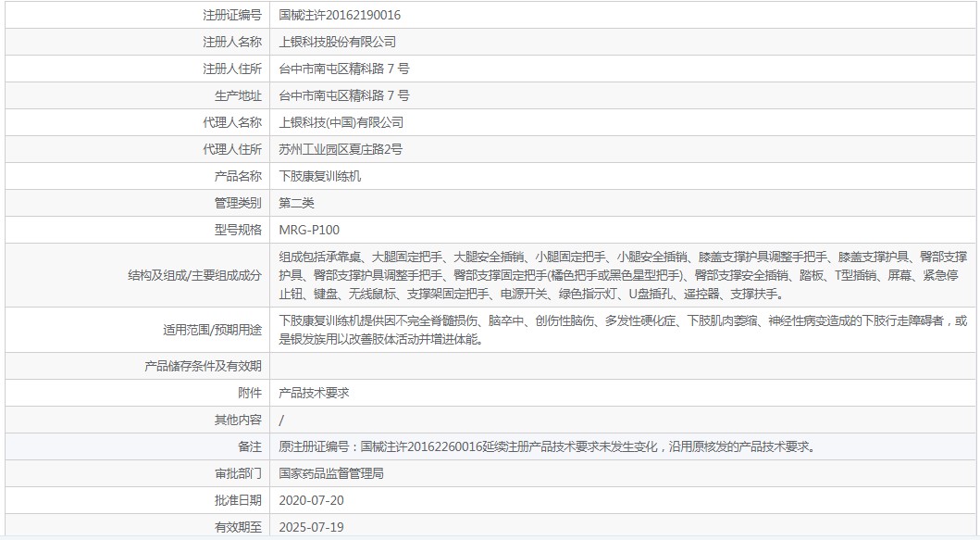
Task: Click the 代理人住所 label
Action: click(232, 149)
